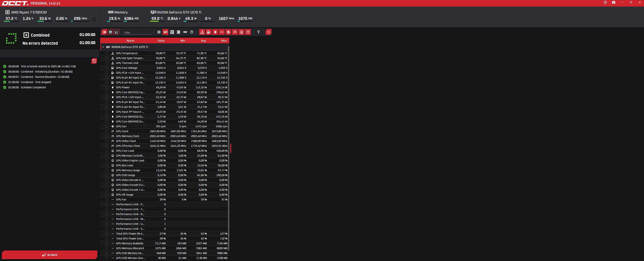Toggle the unknown-hardware filter icon in gray
644x261 pixels.
pyautogui.click(x=192, y=32)
